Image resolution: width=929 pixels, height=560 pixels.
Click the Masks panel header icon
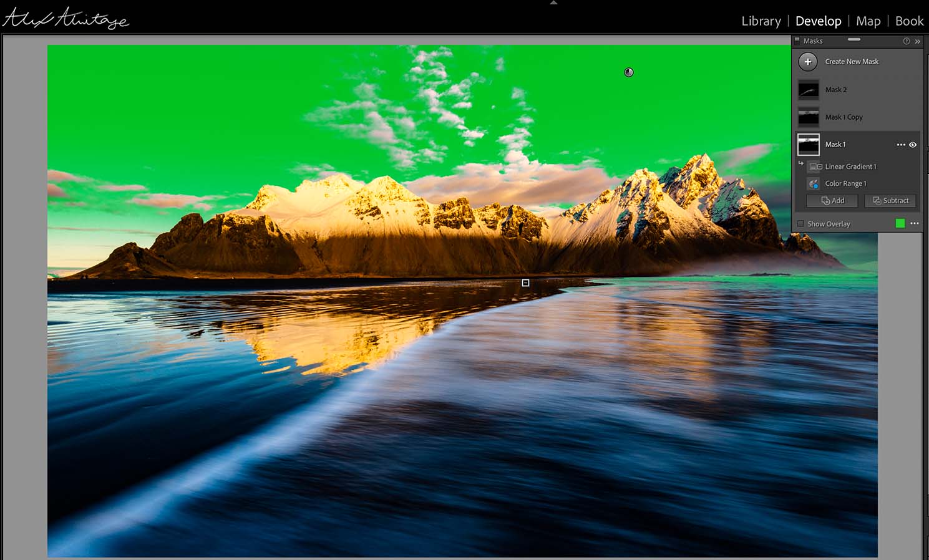click(797, 41)
